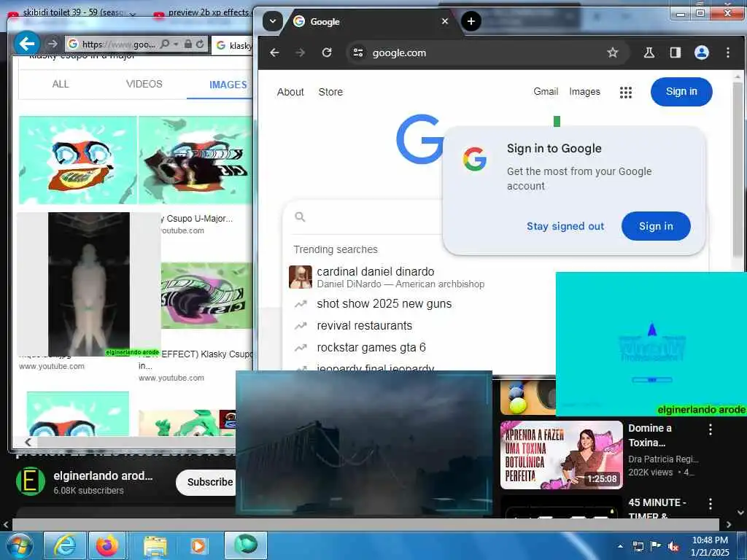Click the lock security icon in IE
747x560 pixels.
tap(188, 44)
